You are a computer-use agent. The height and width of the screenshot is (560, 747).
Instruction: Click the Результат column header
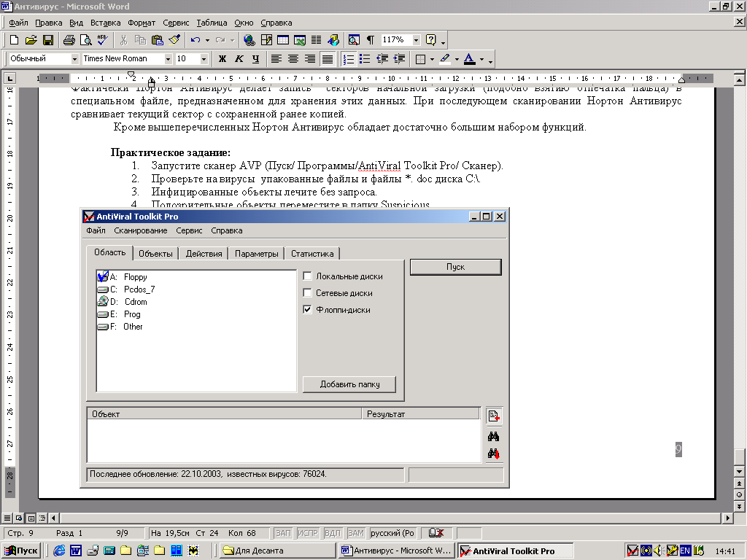pyautogui.click(x=421, y=414)
